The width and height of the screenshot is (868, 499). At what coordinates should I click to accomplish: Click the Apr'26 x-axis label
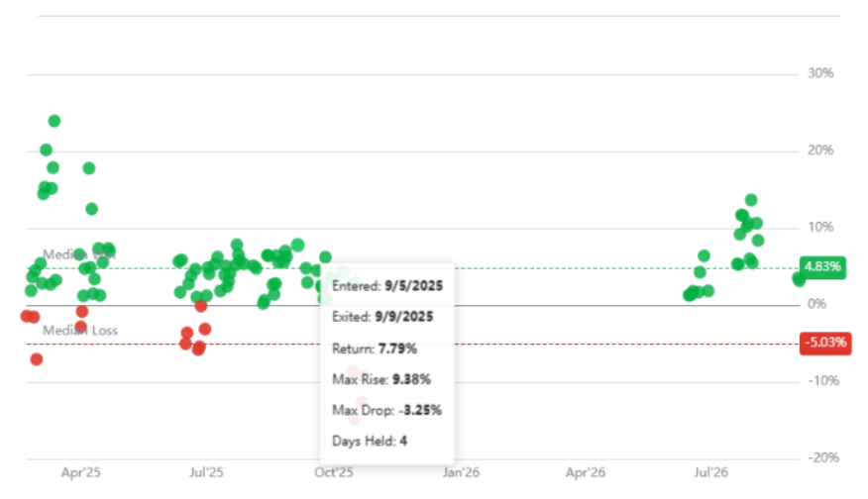(586, 473)
